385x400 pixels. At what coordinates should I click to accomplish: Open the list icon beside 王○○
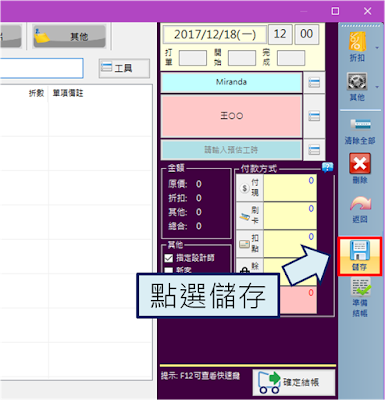click(x=314, y=116)
